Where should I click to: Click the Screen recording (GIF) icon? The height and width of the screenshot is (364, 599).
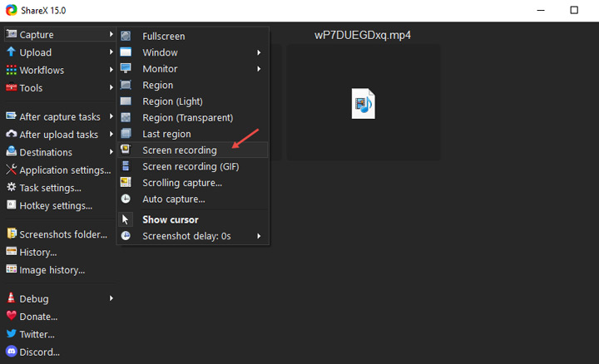[x=126, y=166]
